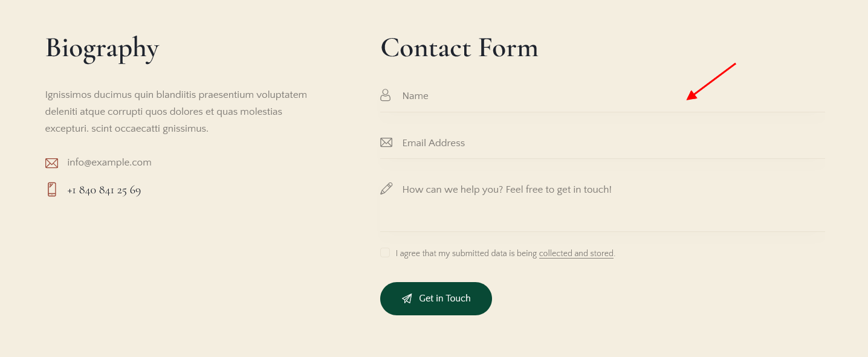Click the Biography heading
The width and height of the screenshot is (868, 357).
[102, 48]
